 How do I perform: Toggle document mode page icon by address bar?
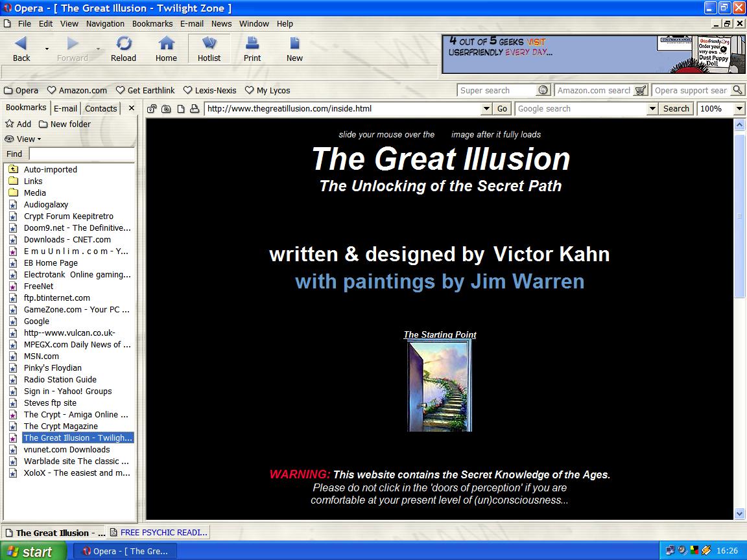180,109
